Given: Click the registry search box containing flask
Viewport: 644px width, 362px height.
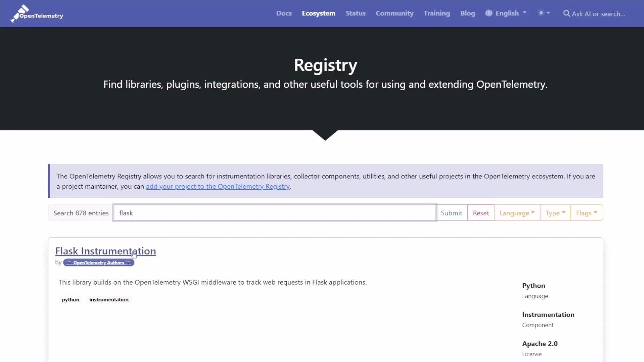Looking at the screenshot, I should point(275,213).
